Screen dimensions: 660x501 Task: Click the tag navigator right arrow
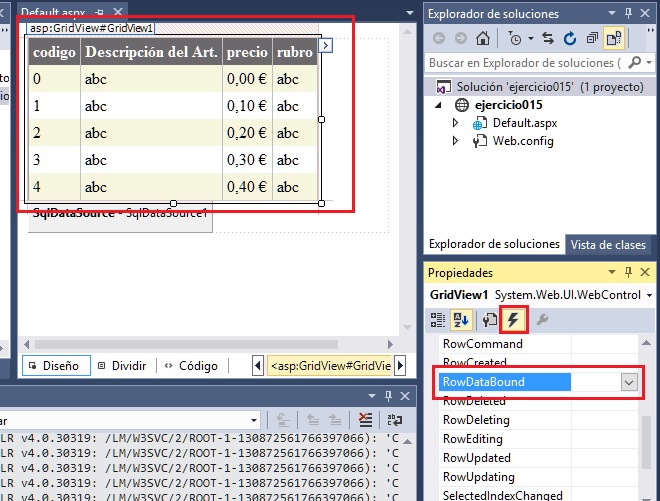(x=401, y=365)
